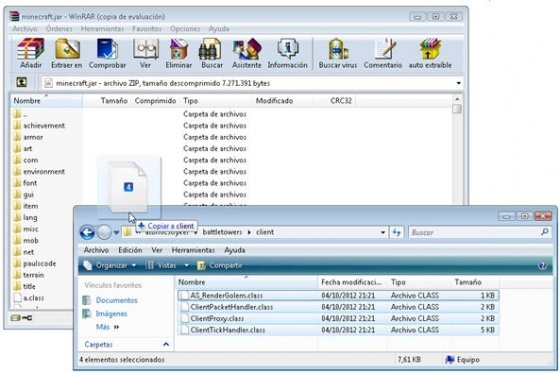This screenshot has height=373, width=560.
Task: Click the Extraer en toolbar icon
Action: (67, 54)
